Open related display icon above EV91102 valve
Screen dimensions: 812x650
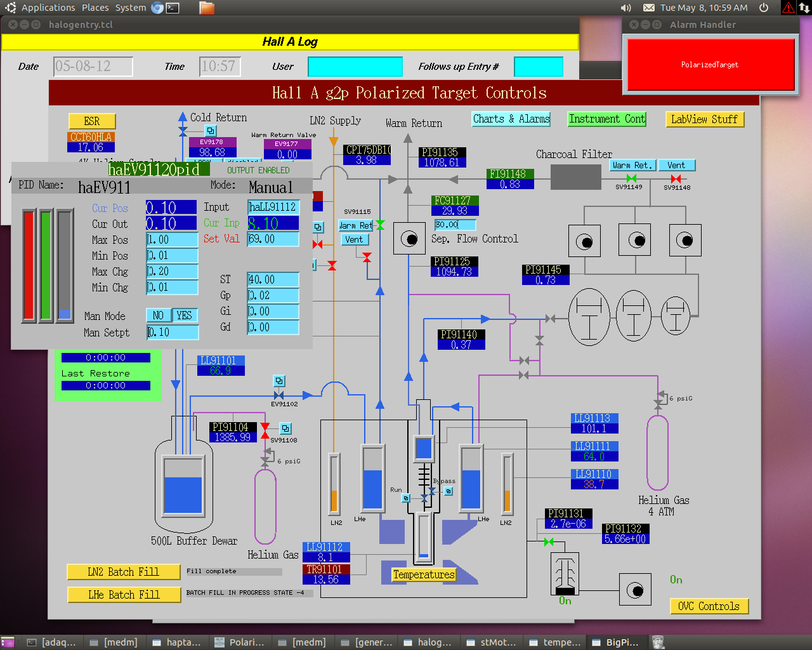279,381
